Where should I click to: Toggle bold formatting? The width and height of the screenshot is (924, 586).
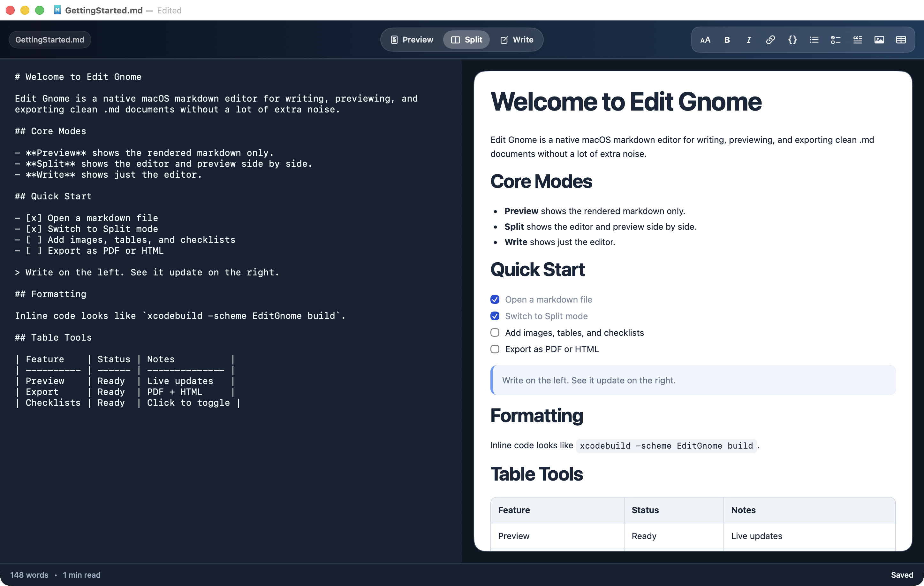pos(727,40)
